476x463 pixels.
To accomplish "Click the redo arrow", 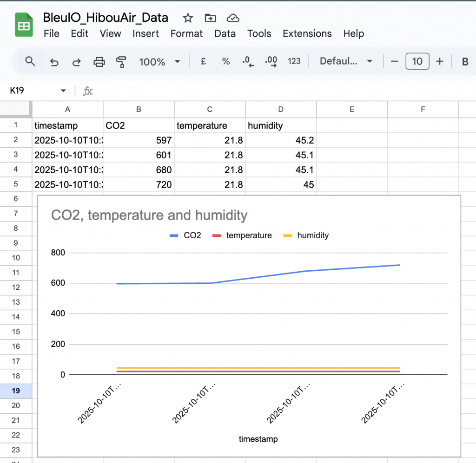I will coord(77,62).
